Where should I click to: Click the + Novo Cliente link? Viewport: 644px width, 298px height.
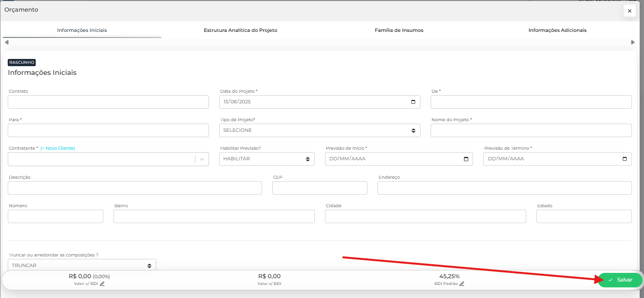(57, 148)
